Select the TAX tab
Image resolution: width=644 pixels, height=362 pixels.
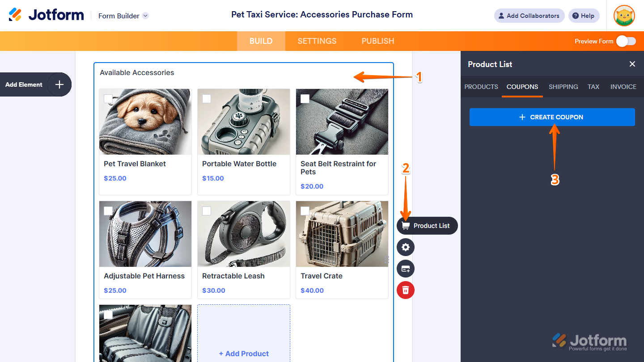(593, 87)
